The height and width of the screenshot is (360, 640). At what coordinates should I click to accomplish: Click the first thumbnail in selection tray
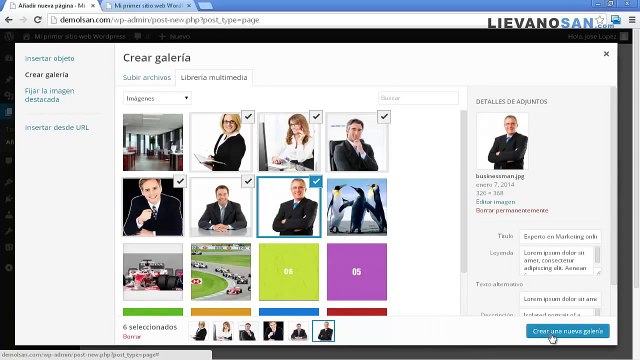pos(200,331)
